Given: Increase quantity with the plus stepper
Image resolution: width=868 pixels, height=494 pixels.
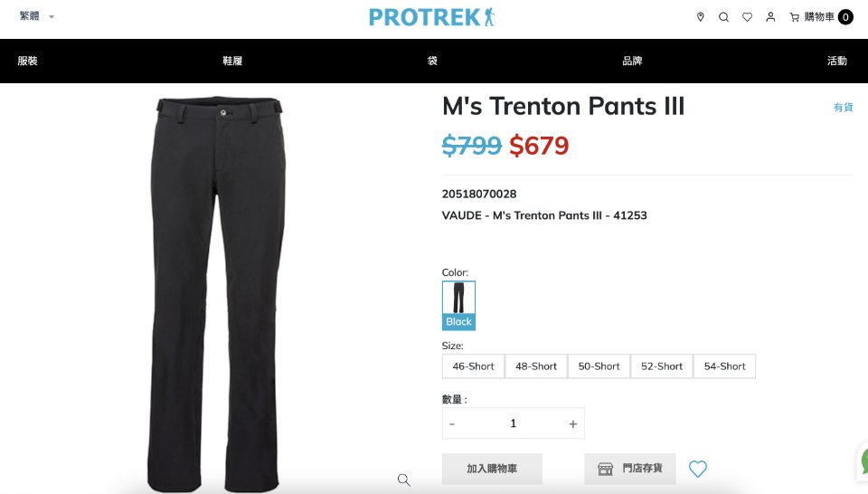Looking at the screenshot, I should [573, 423].
